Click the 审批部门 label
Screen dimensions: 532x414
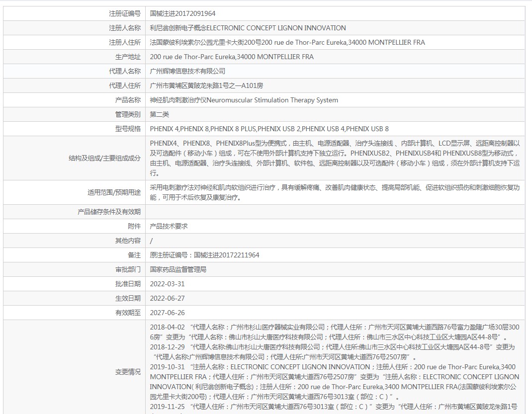(128, 269)
